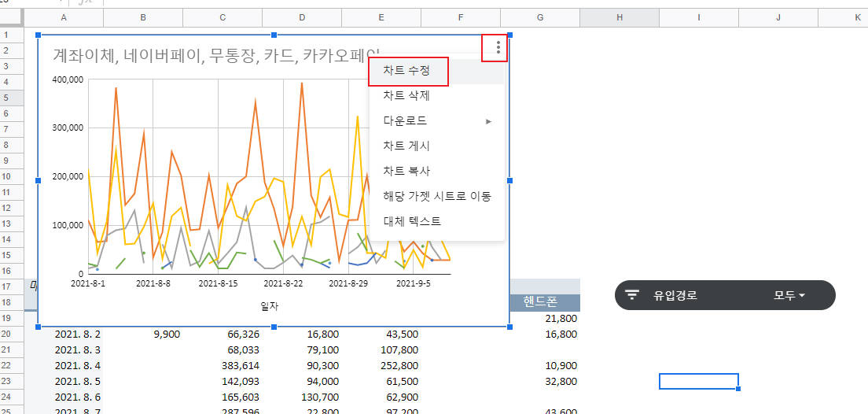868x414 pixels.
Task: Select column I header
Action: (x=699, y=18)
